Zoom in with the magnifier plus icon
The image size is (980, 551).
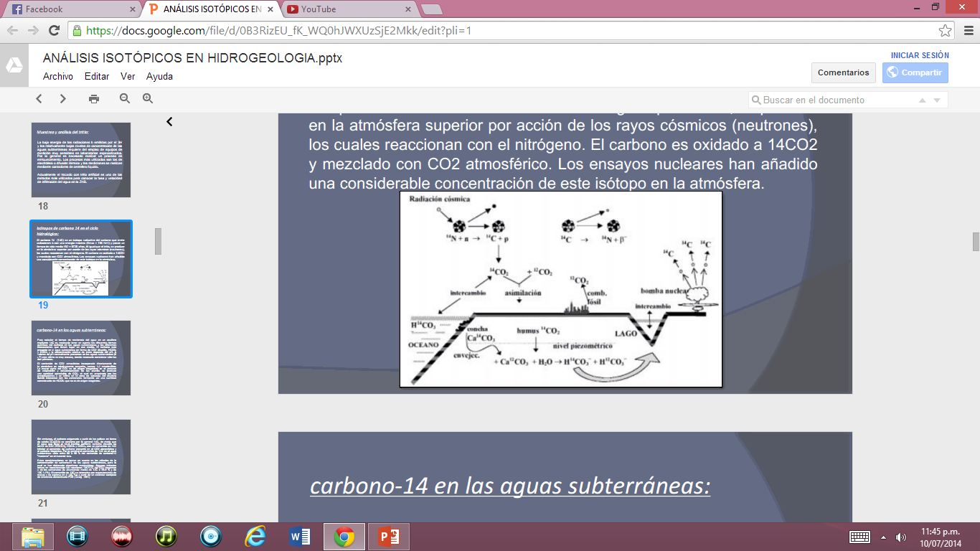(x=148, y=99)
